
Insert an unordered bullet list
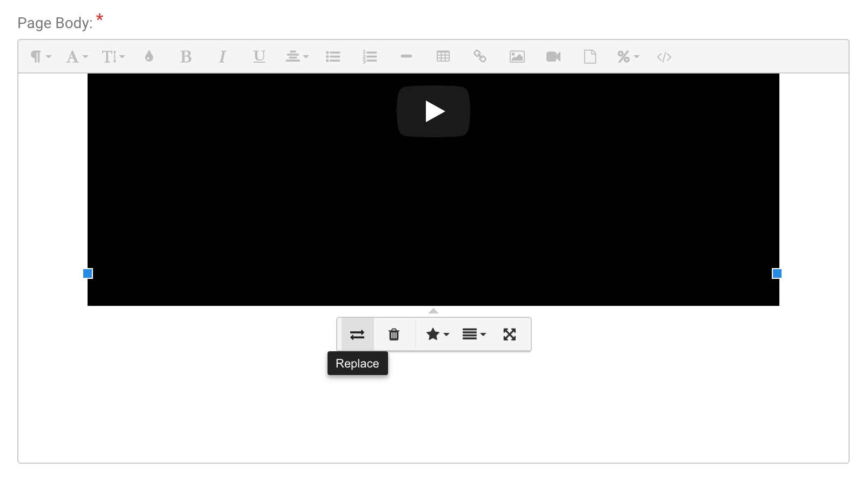pyautogui.click(x=333, y=57)
